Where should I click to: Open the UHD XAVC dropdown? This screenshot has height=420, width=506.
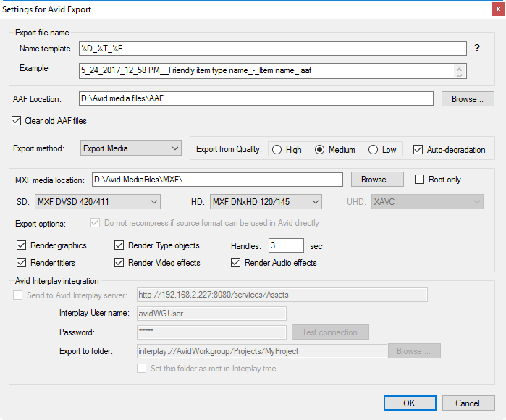pos(427,202)
